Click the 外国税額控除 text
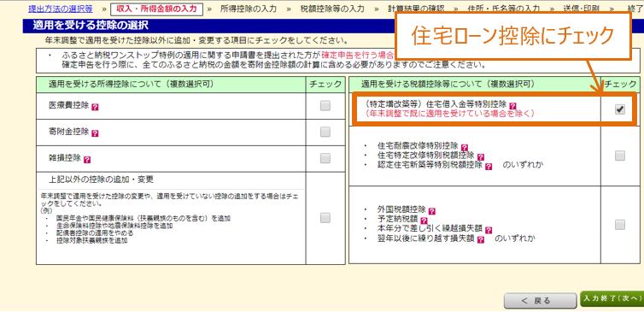This screenshot has height=312, width=644. 401,209
